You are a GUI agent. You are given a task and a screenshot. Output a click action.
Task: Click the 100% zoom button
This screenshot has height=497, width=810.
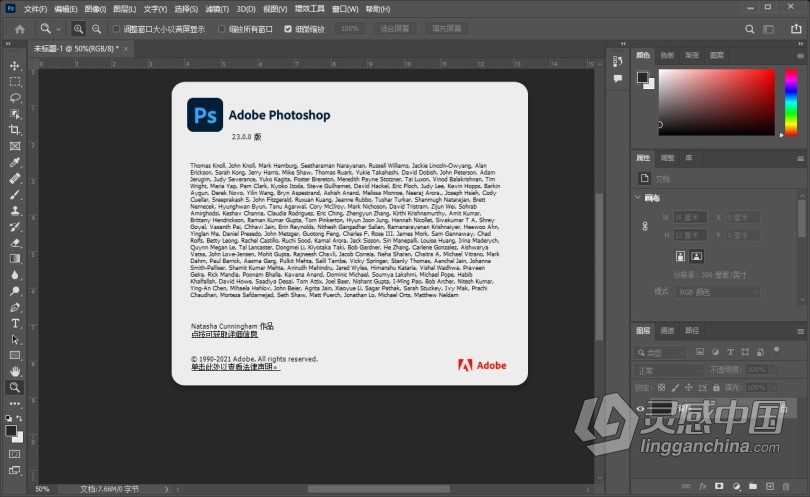click(350, 29)
